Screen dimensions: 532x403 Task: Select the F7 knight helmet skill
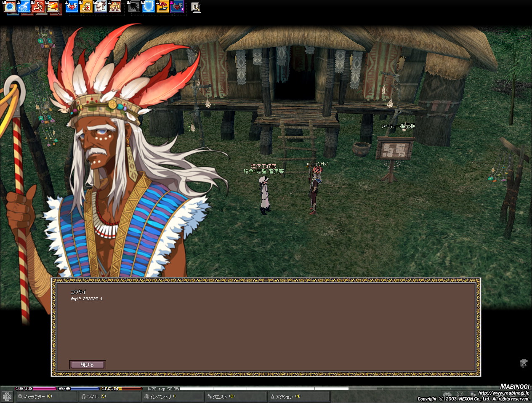pos(101,7)
